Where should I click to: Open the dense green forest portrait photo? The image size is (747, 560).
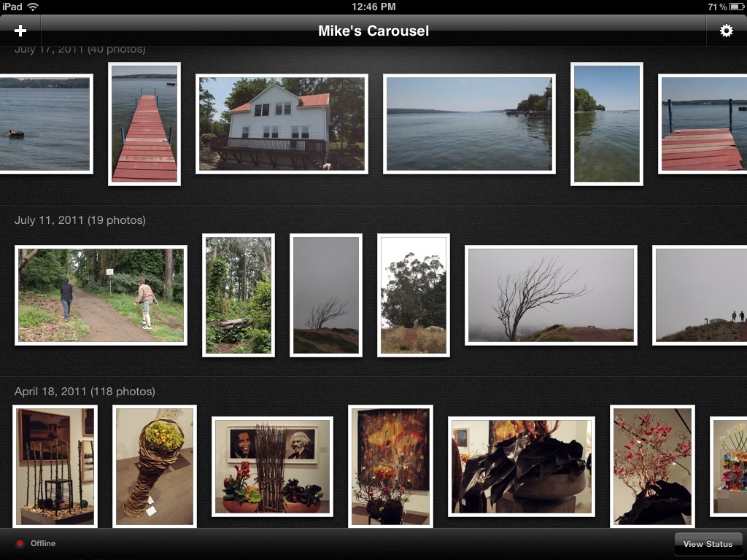coord(239,295)
